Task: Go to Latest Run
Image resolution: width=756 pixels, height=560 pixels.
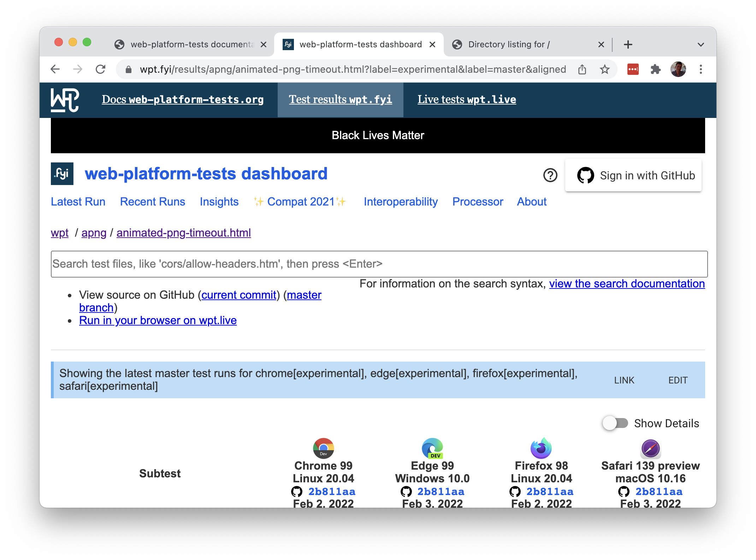Action: pos(78,202)
